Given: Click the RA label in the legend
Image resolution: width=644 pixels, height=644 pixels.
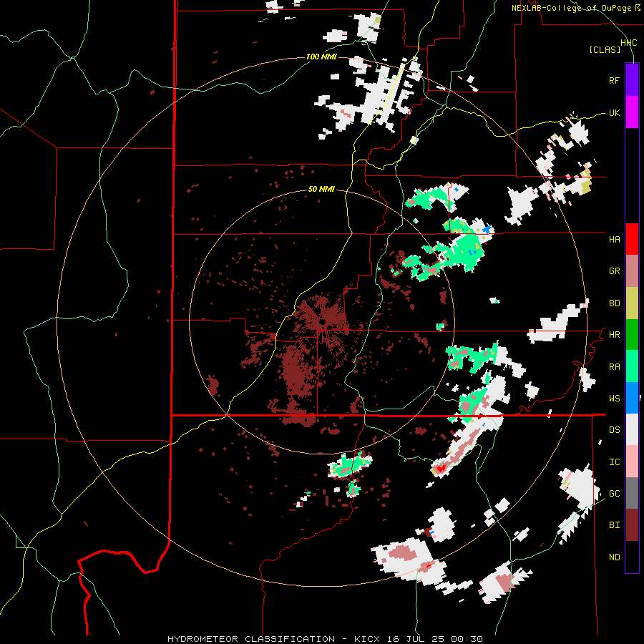Looking at the screenshot, I should (614, 367).
